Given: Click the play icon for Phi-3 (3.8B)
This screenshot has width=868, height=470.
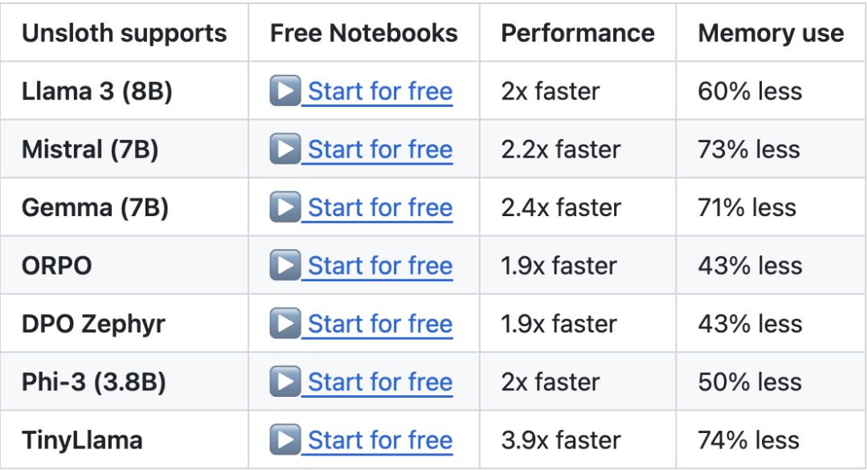Looking at the screenshot, I should [x=285, y=382].
